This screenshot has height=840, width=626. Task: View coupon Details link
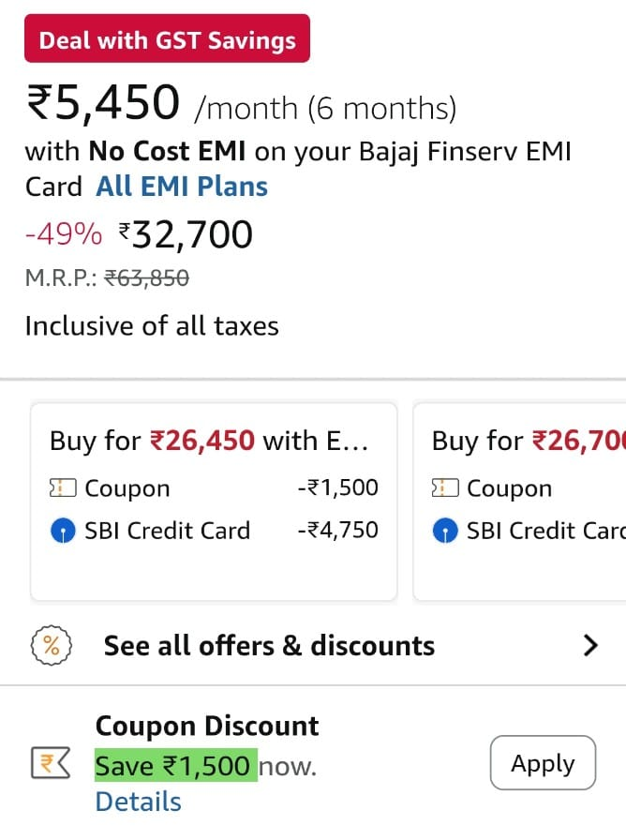(x=138, y=802)
